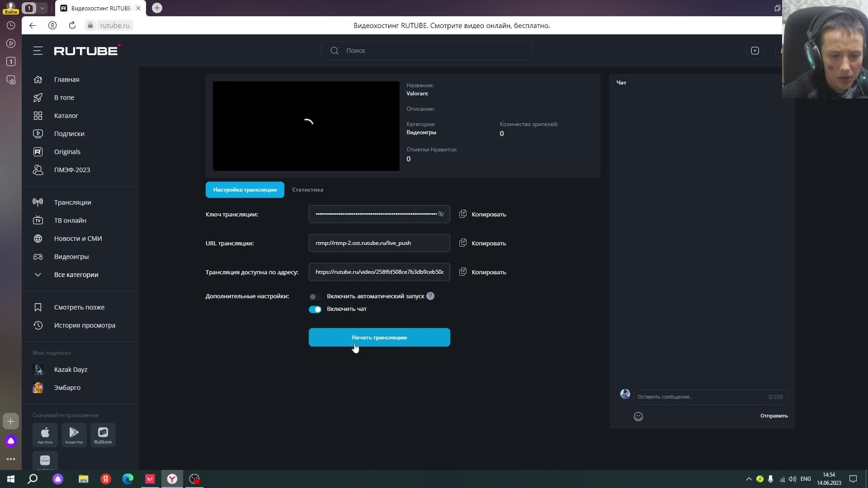Click the help icon near automatic launch
Viewport: 868px width, 488px height.
tap(430, 296)
